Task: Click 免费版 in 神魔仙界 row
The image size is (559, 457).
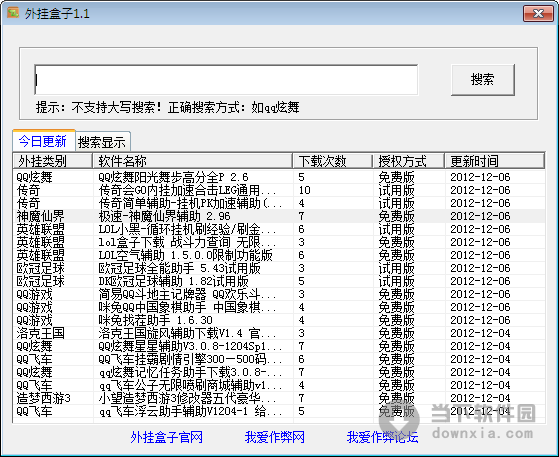Action: point(396,216)
